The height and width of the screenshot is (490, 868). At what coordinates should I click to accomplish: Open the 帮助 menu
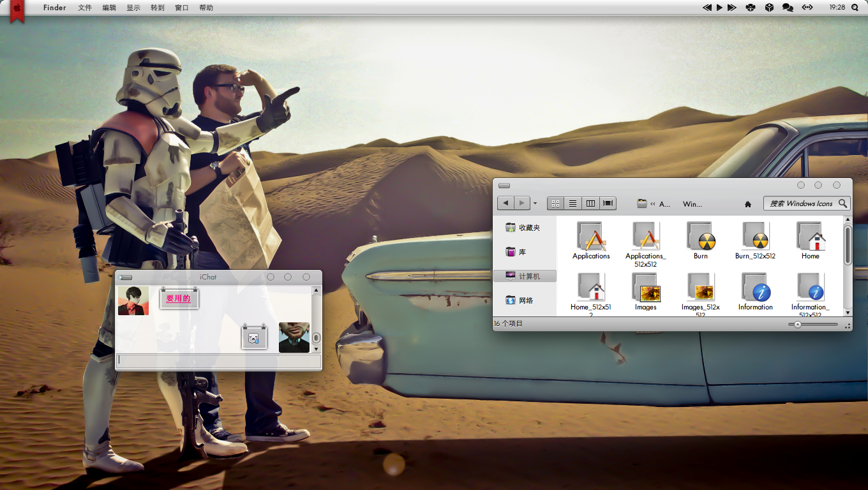[206, 8]
